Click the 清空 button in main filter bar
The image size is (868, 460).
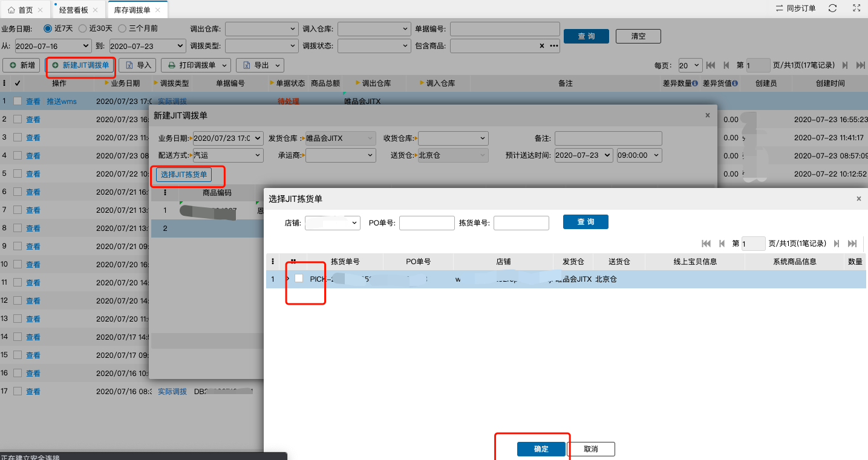pyautogui.click(x=638, y=36)
